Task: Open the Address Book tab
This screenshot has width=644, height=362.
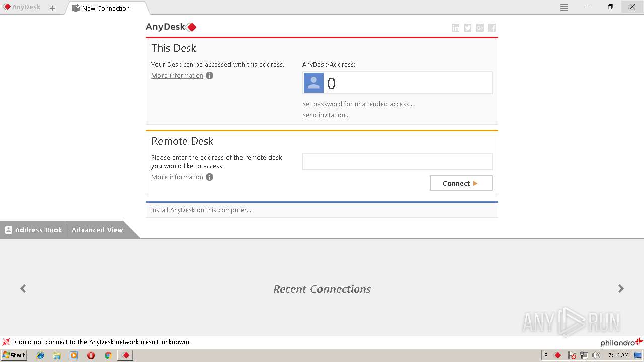Action: pos(33,230)
